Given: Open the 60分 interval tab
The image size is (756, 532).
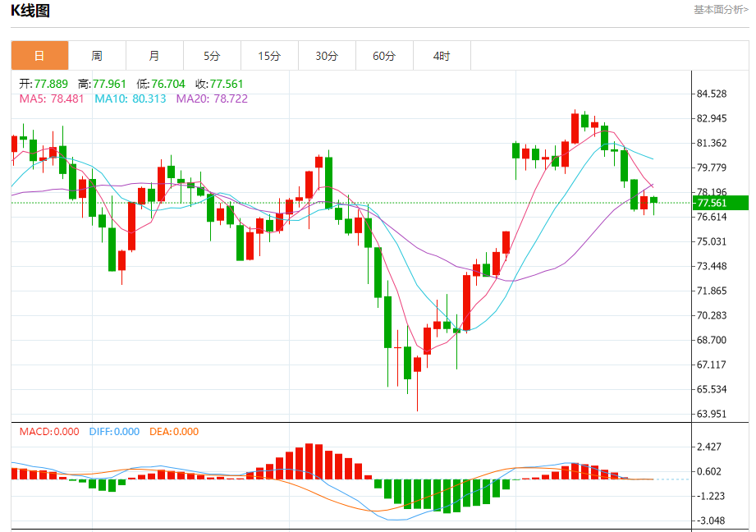Looking at the screenshot, I should click(384, 56).
